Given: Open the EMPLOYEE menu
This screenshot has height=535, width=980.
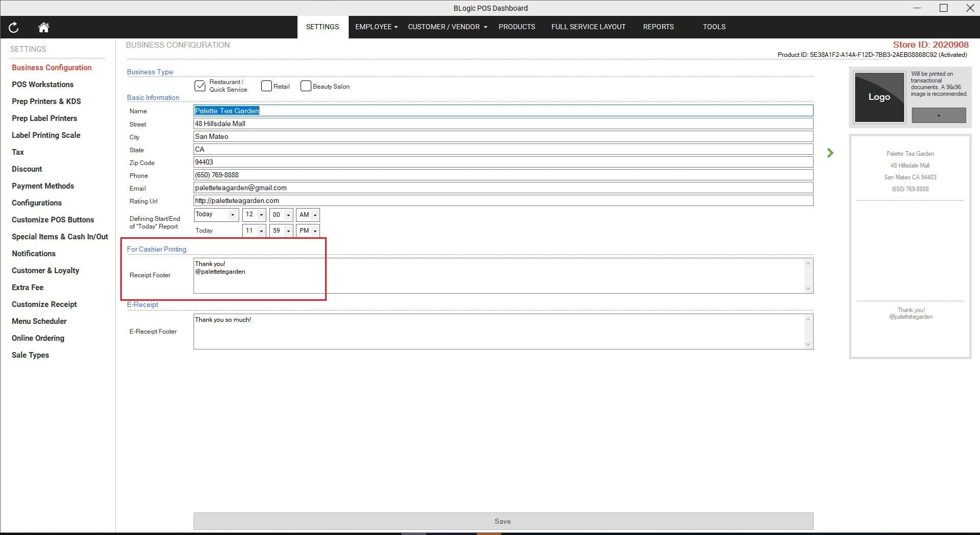Looking at the screenshot, I should click(376, 27).
